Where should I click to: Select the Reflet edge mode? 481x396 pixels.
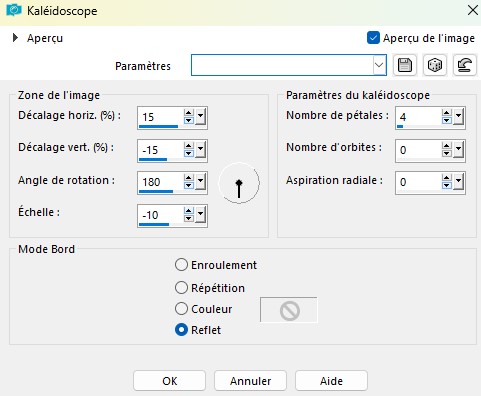coord(181,330)
